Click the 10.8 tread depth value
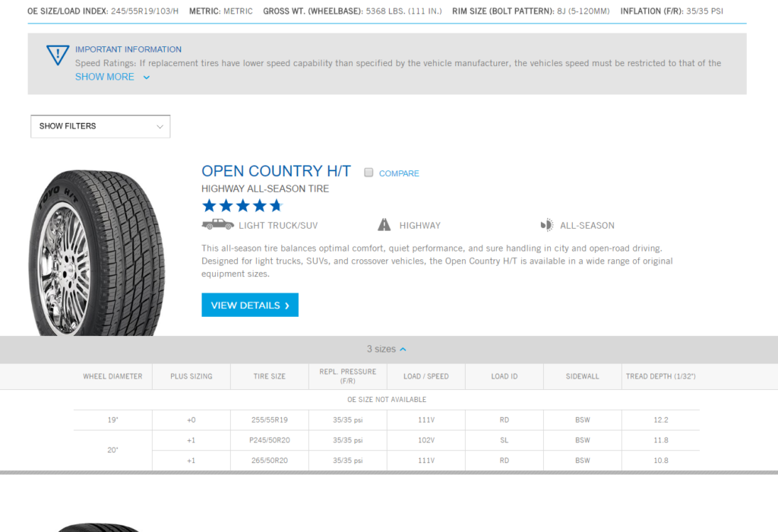Screen dimensions: 778x532 point(661,461)
